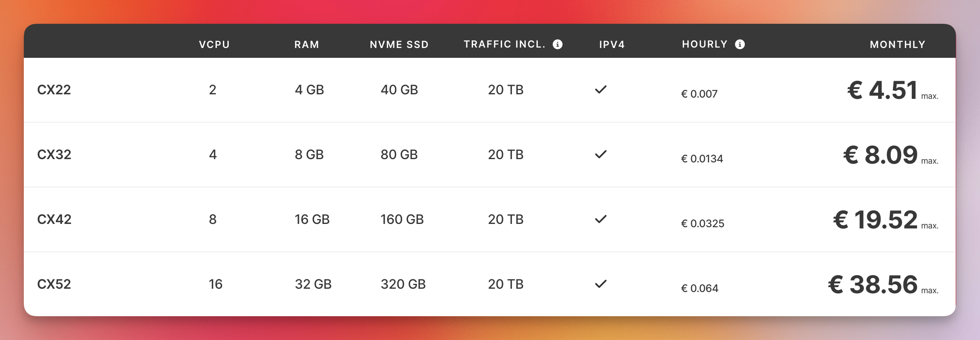Click the € 8.09 monthly price
This screenshot has height=340, width=980.
coord(880,155)
